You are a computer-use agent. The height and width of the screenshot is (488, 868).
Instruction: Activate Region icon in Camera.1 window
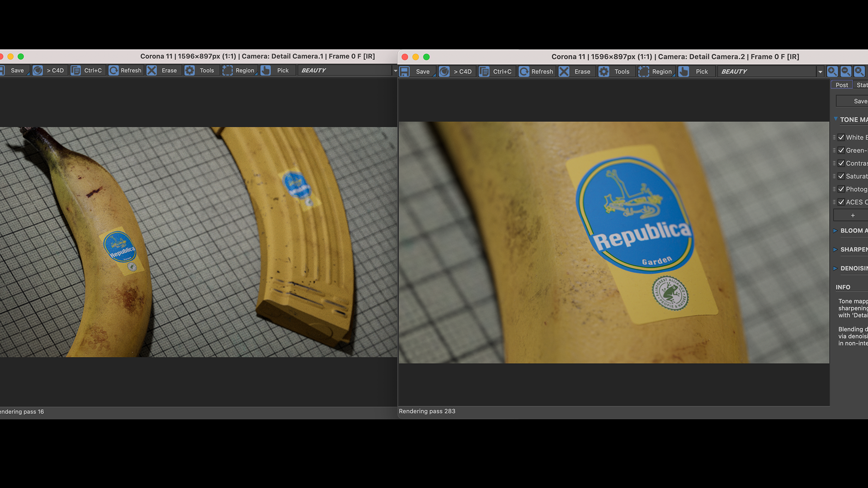(x=227, y=70)
